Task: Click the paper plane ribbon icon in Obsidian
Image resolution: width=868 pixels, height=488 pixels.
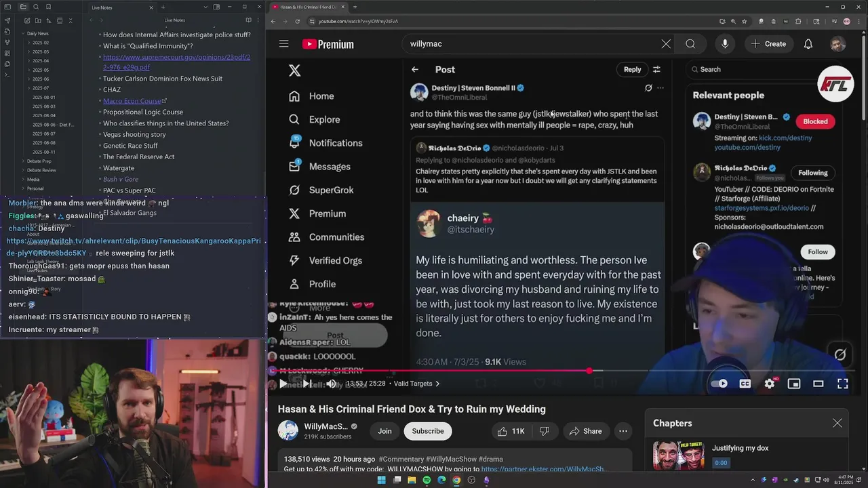Action: click(7, 20)
